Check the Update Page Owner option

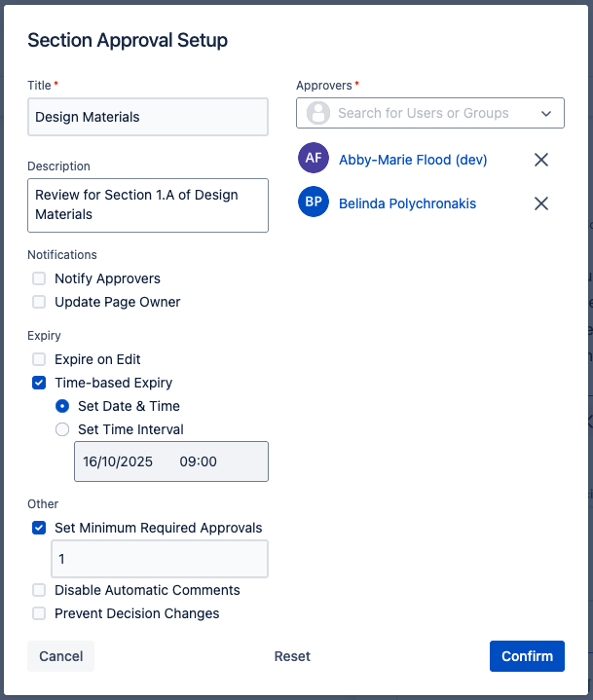pyautogui.click(x=39, y=302)
